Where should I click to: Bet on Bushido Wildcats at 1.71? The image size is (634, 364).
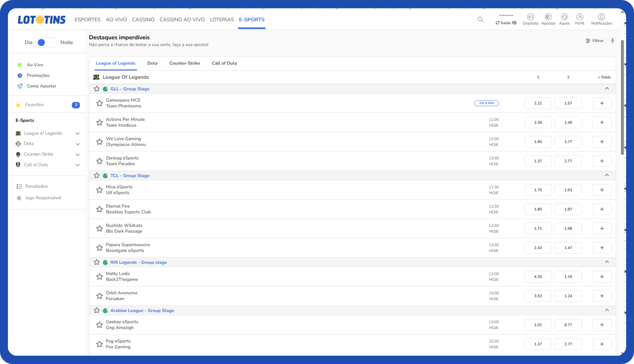538,228
